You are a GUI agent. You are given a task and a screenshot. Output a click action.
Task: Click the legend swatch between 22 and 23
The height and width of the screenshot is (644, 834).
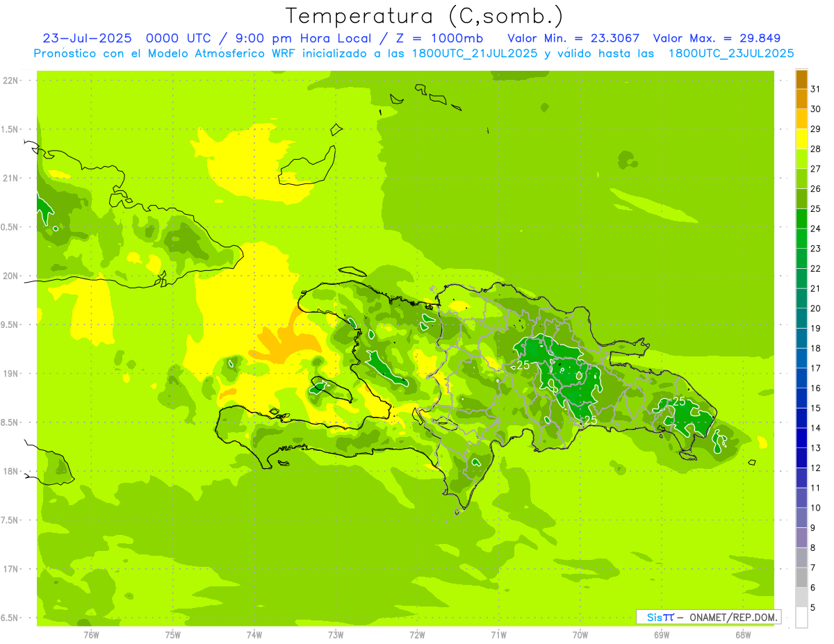click(801, 258)
